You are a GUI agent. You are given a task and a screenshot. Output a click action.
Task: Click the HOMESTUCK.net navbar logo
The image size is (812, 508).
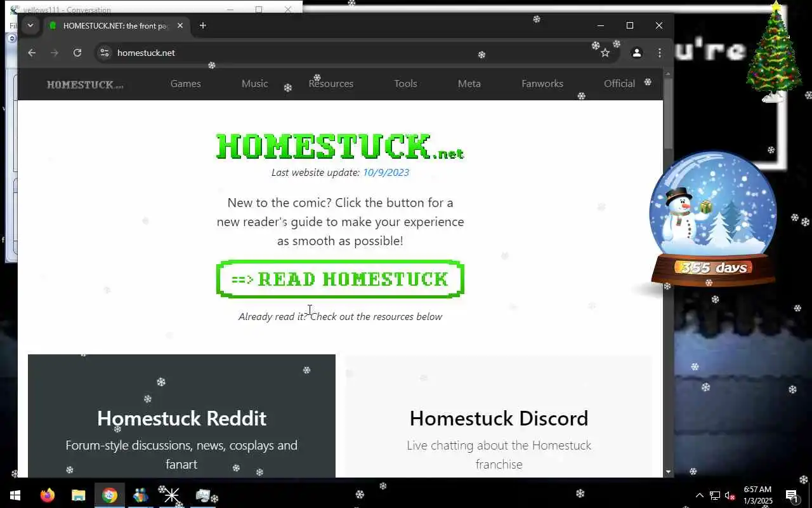85,84
